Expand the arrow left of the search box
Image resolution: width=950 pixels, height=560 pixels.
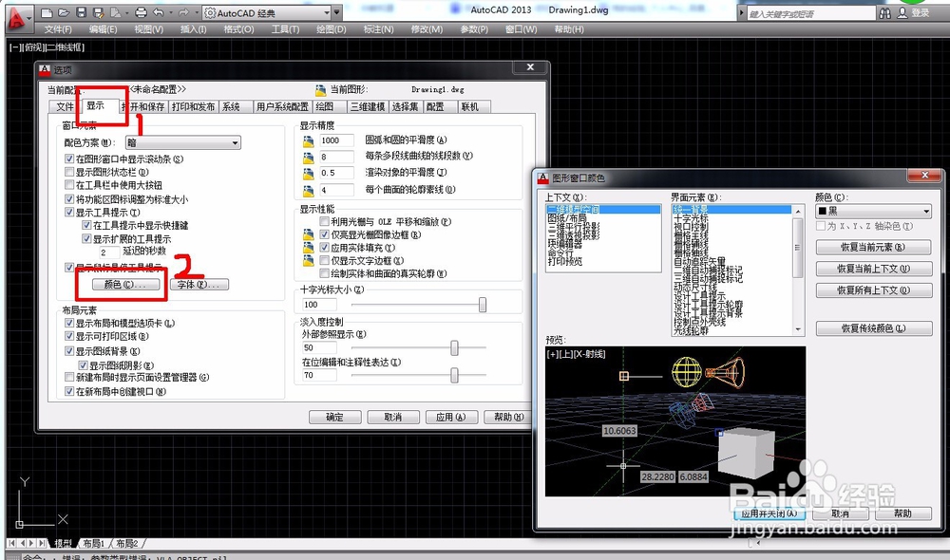(x=742, y=13)
